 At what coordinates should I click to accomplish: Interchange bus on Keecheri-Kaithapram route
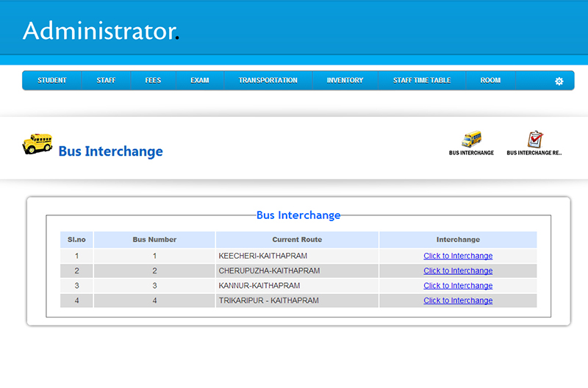pyautogui.click(x=458, y=256)
